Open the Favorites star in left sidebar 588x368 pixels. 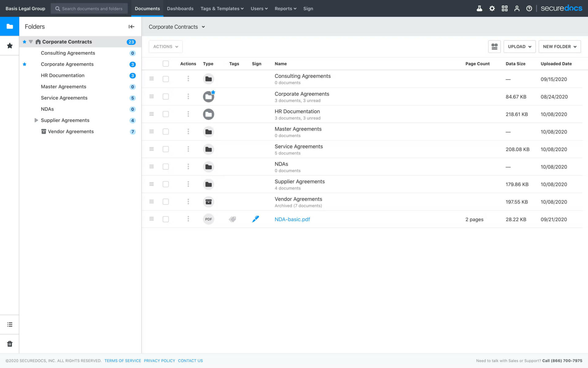(x=9, y=45)
